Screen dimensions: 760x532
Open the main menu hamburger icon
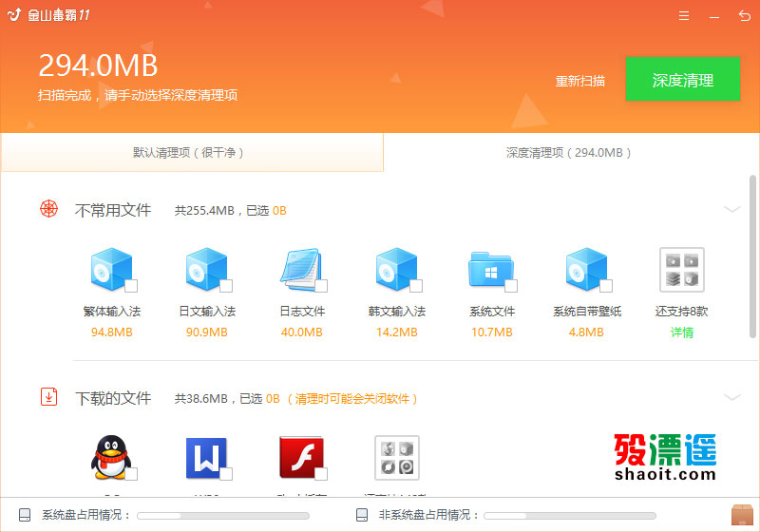coord(684,15)
